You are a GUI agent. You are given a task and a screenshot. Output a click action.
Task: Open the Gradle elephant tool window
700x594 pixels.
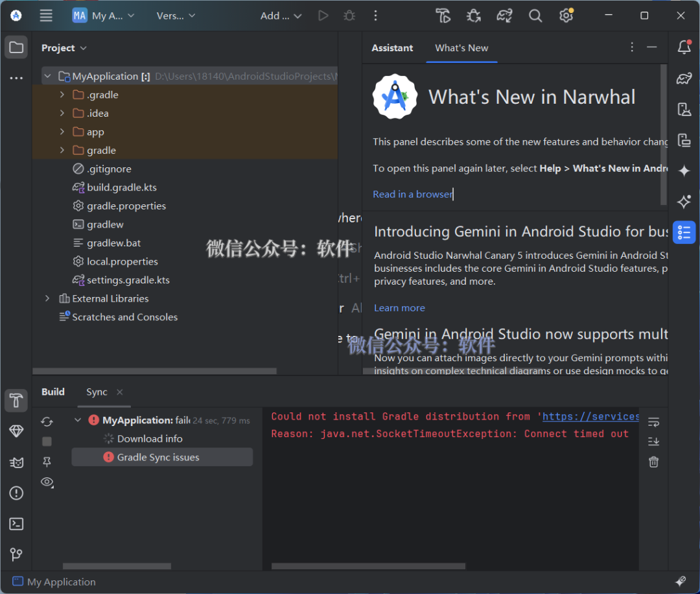(684, 78)
